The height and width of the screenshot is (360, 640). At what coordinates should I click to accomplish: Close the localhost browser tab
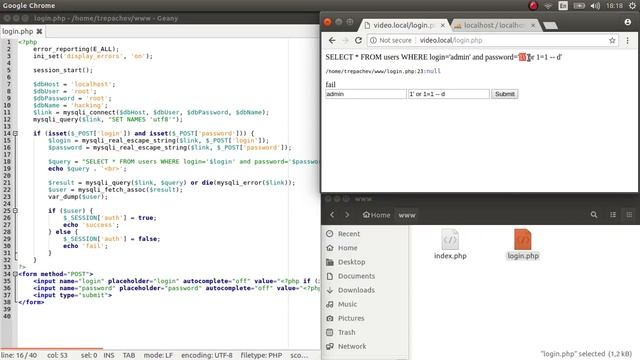point(533,25)
